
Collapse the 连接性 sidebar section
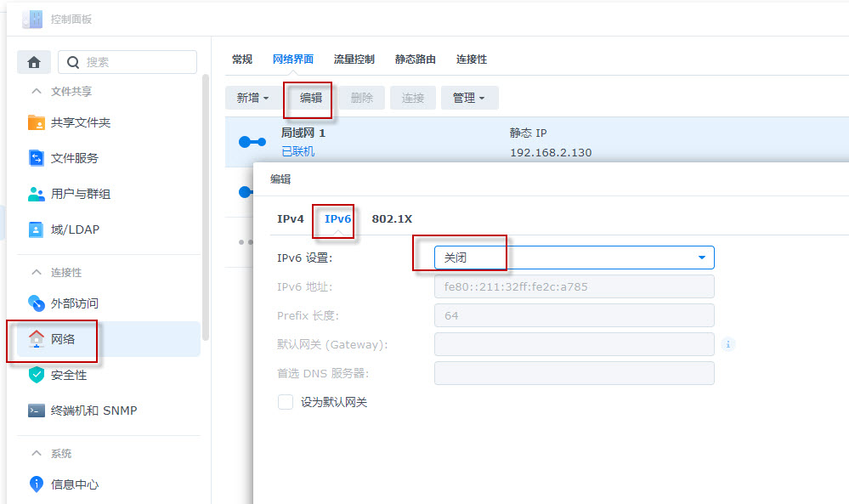click(x=37, y=272)
